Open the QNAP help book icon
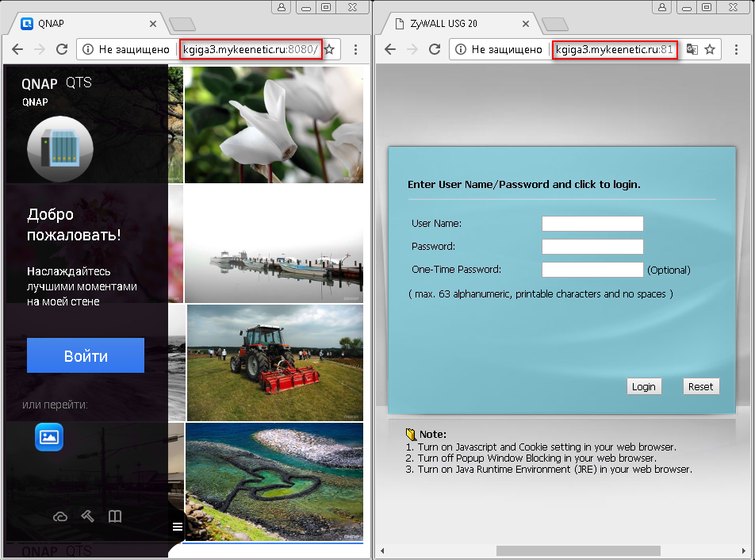 [115, 517]
